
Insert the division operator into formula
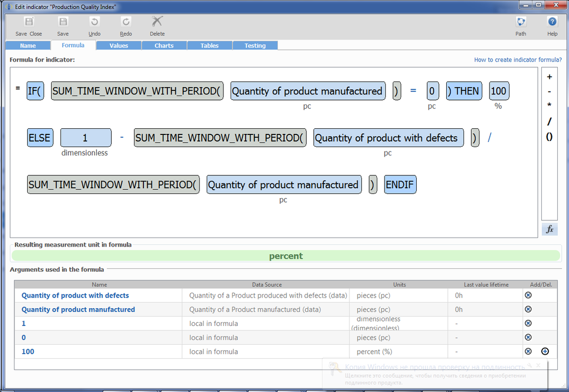pyautogui.click(x=549, y=122)
